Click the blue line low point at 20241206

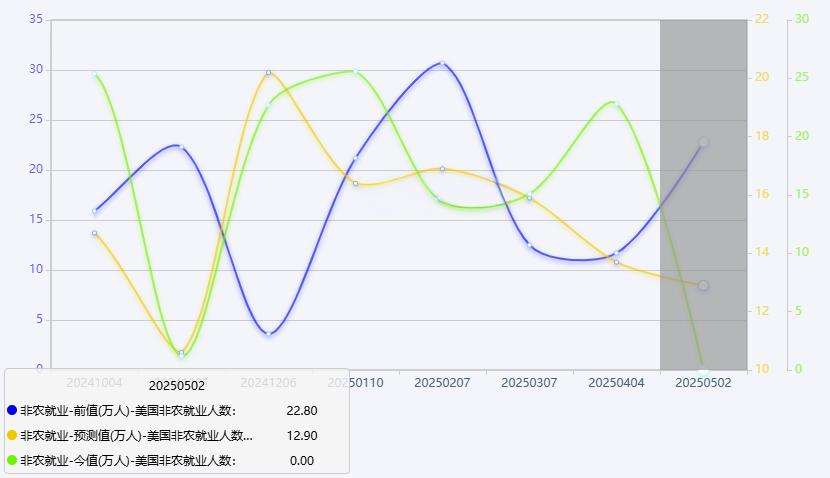[x=268, y=333]
